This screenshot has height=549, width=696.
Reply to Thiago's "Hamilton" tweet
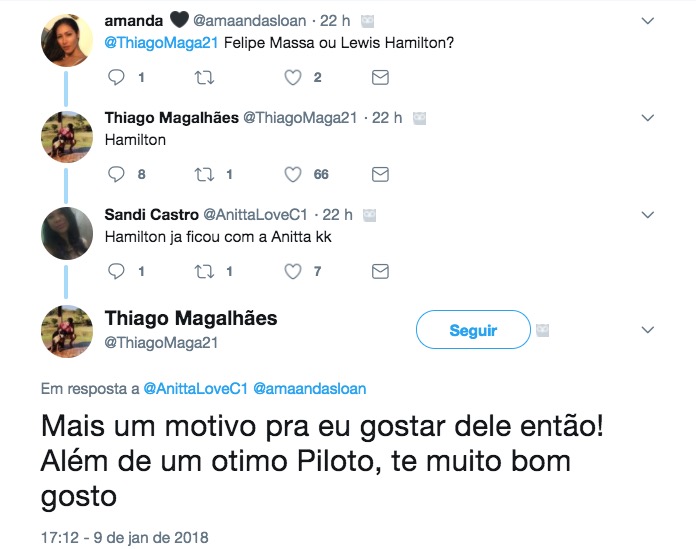pos(115,174)
